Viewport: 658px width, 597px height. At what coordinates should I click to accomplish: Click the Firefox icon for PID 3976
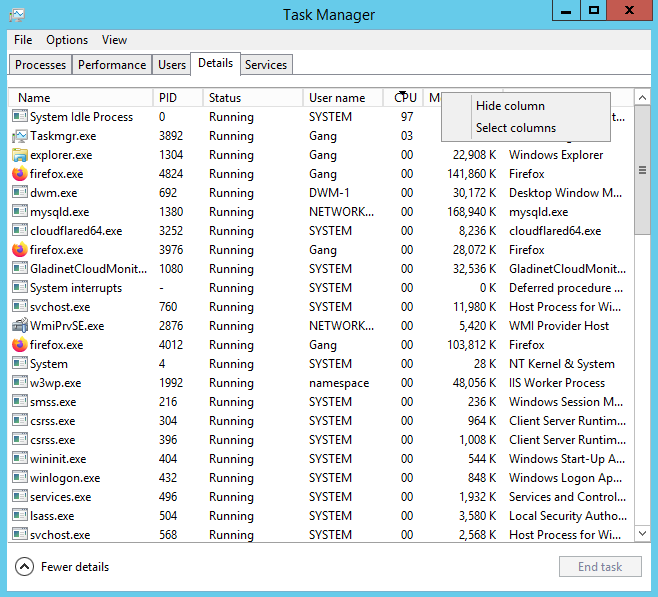click(19, 250)
